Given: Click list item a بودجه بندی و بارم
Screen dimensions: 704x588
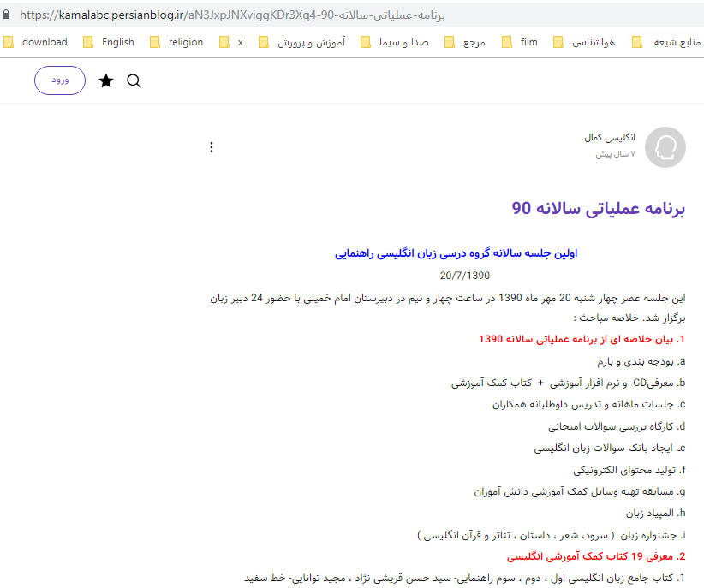Looking at the screenshot, I should (x=641, y=361).
